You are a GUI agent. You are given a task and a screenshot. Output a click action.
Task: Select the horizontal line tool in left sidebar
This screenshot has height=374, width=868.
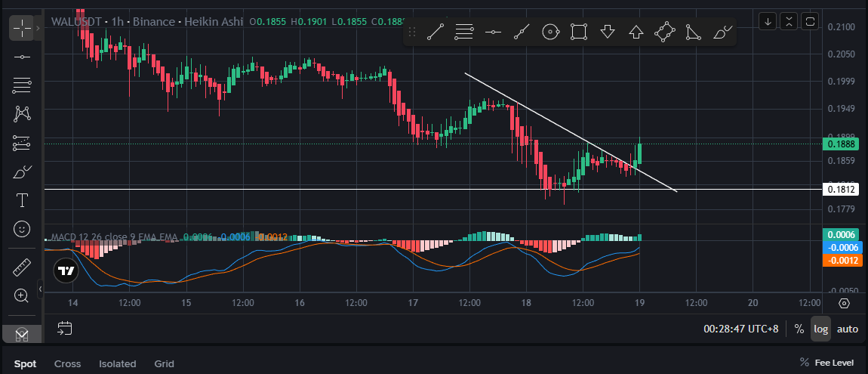click(x=22, y=57)
